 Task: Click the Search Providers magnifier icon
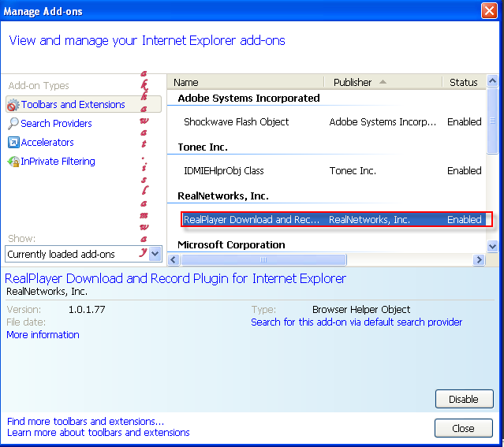[x=13, y=124]
